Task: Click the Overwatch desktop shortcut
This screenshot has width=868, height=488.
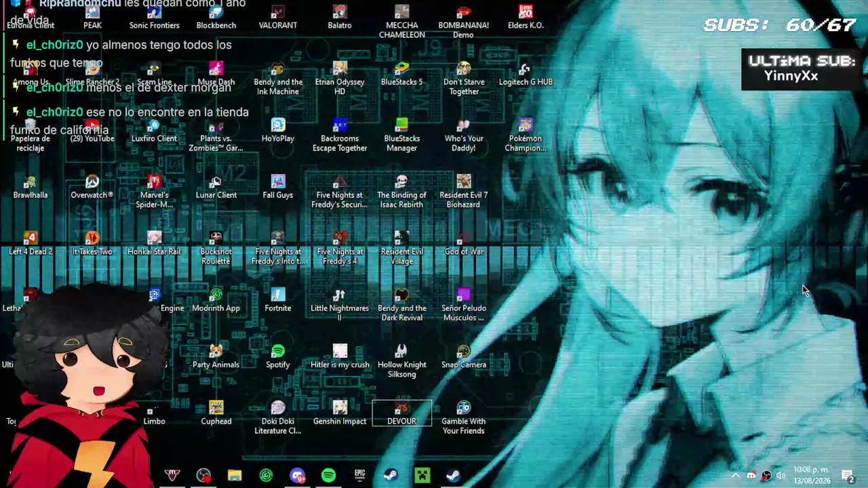Action: [x=92, y=188]
